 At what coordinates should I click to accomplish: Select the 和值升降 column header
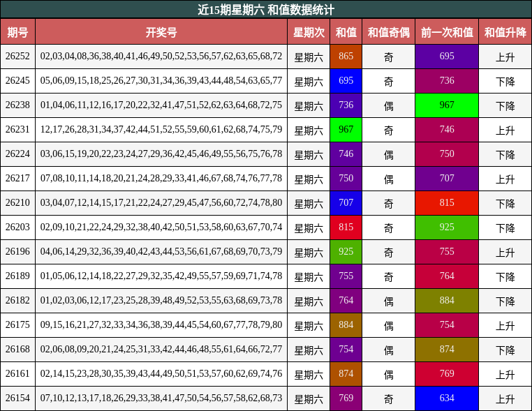pyautogui.click(x=505, y=32)
